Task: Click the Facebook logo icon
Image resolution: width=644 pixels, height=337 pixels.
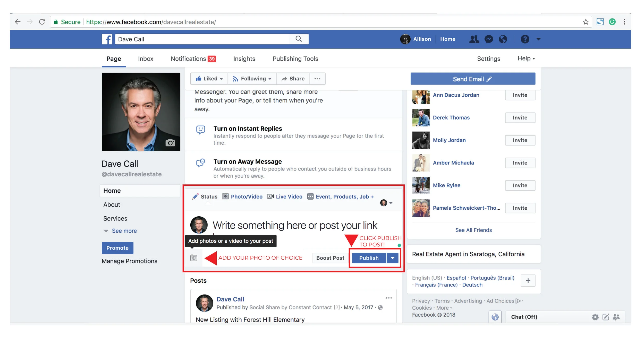Action: point(107,39)
